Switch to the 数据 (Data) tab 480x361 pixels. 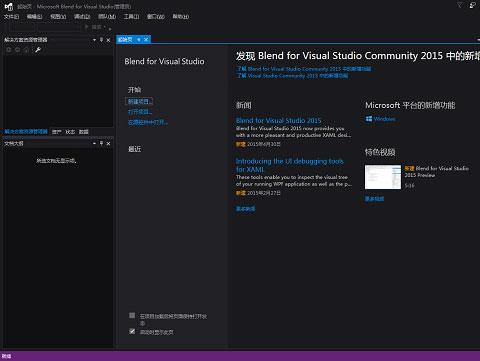click(x=84, y=132)
